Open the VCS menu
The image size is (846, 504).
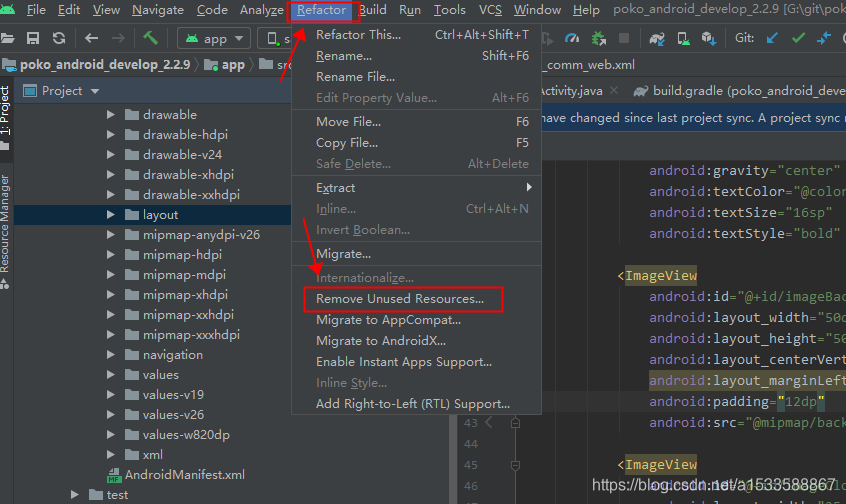click(x=490, y=10)
